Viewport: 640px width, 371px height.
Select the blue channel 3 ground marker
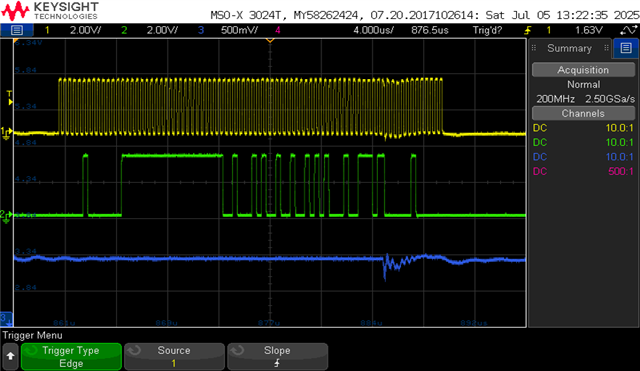pos(6,318)
